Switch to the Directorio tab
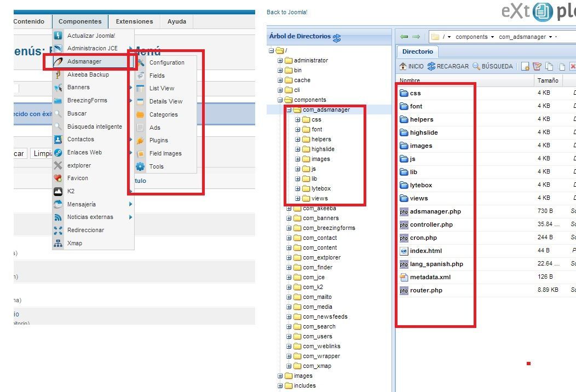The image size is (576, 392). [418, 51]
